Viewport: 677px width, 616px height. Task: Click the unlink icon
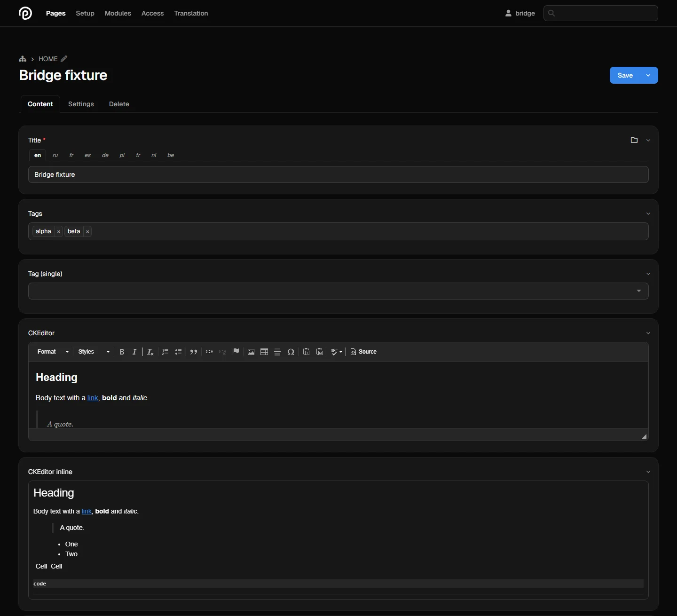coord(222,352)
